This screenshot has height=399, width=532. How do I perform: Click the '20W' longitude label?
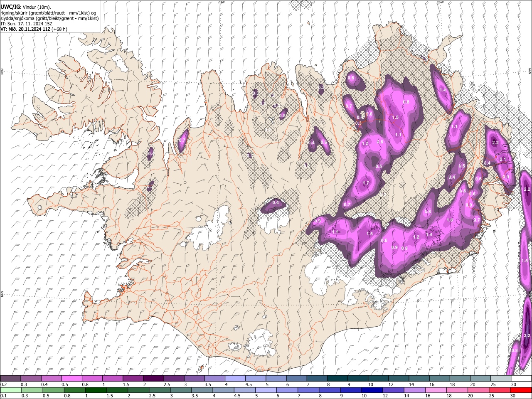(221, 2)
